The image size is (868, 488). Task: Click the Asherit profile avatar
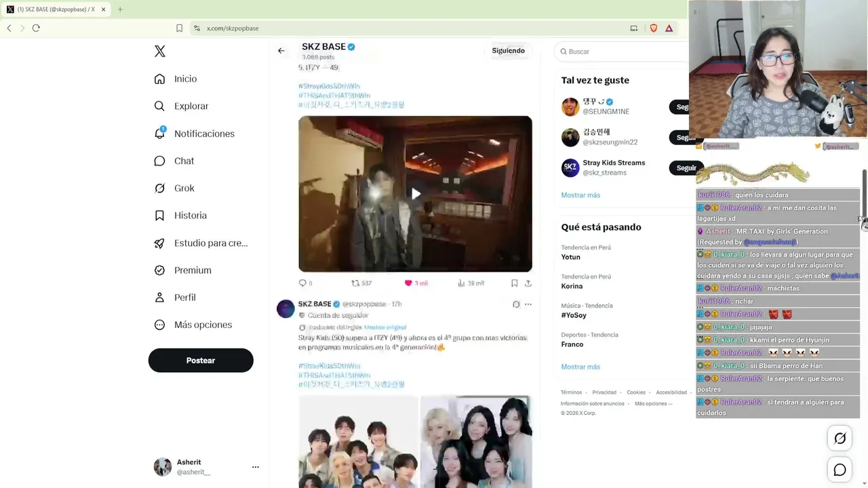[x=163, y=467]
